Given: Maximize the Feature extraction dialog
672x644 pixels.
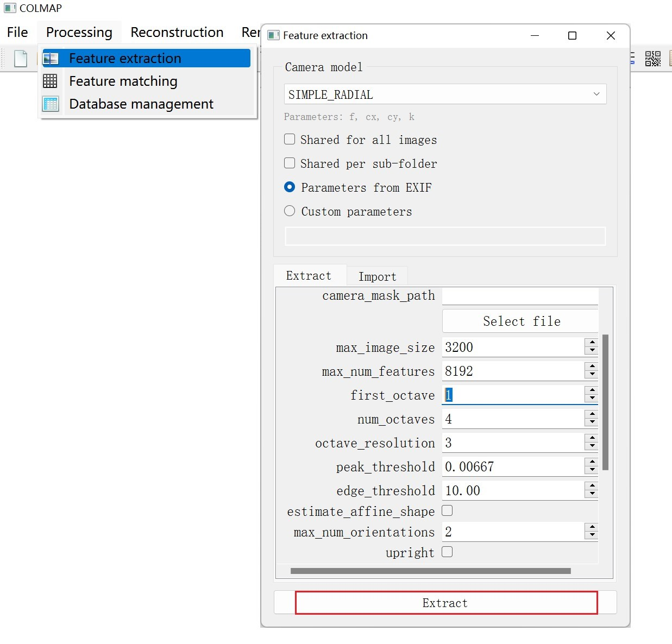Looking at the screenshot, I should [x=572, y=36].
